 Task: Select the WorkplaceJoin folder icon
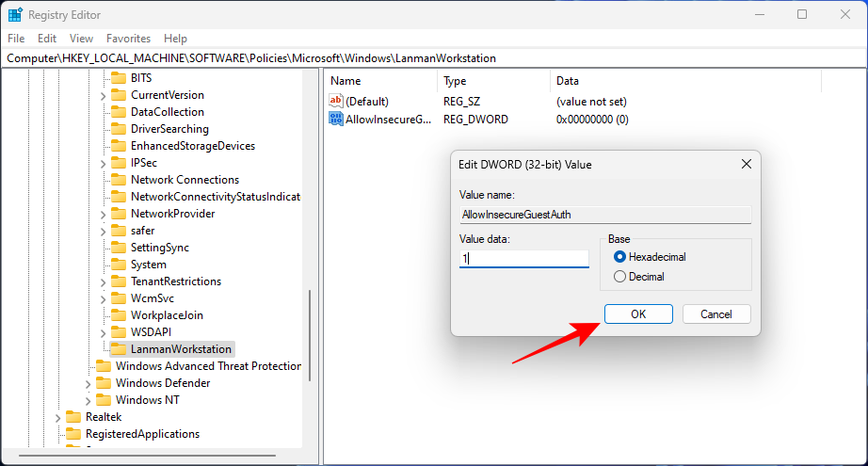pos(119,315)
